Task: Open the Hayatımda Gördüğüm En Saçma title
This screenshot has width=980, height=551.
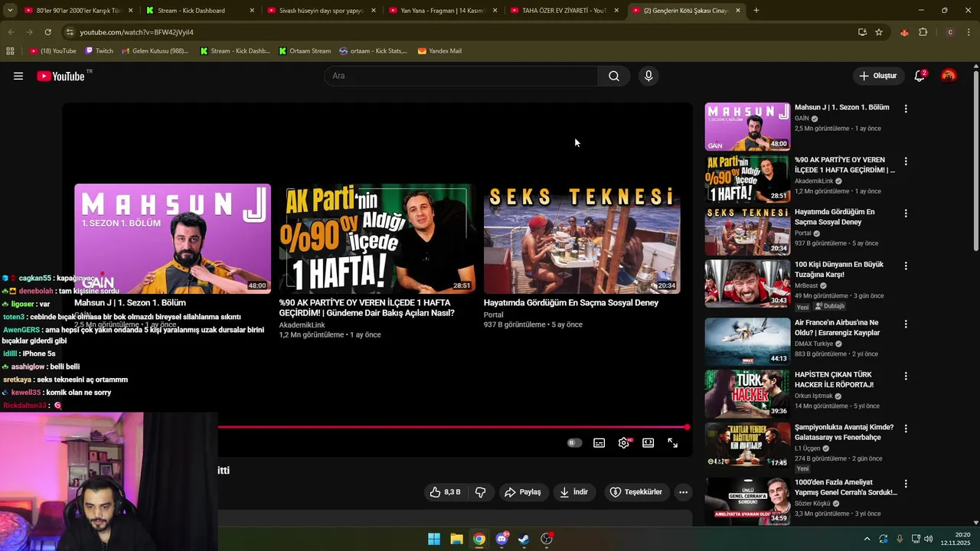Action: [x=571, y=303]
